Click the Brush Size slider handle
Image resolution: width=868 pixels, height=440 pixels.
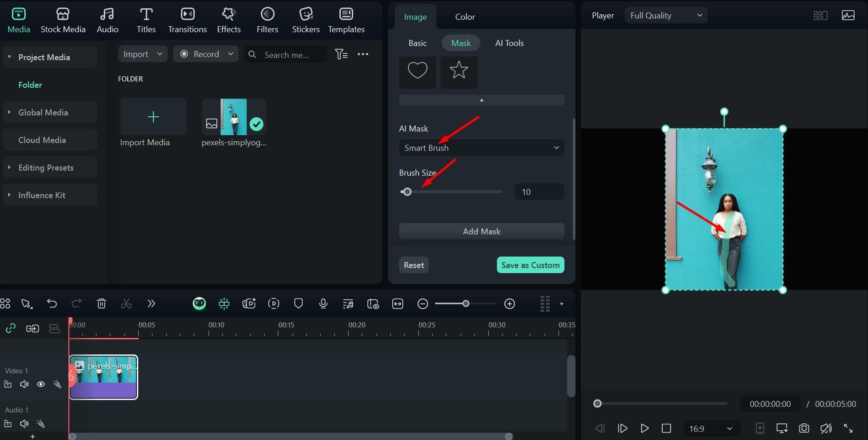coord(407,192)
